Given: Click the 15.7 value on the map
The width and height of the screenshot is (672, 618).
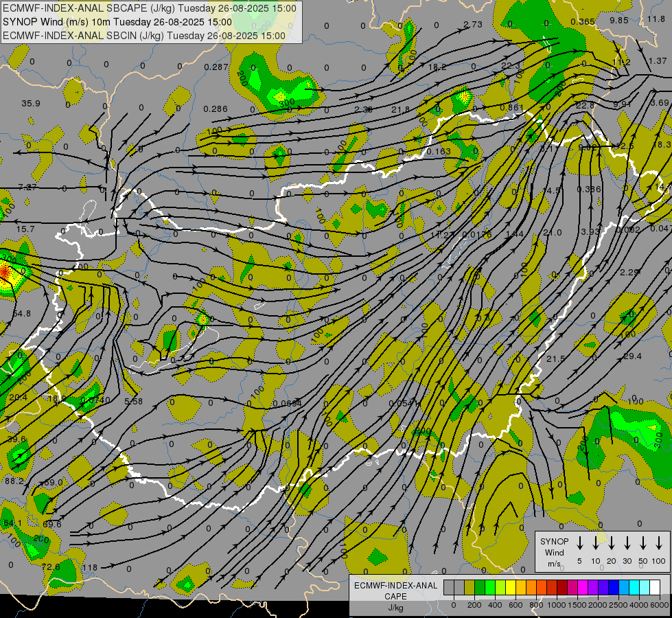Looking at the screenshot, I should pos(25,229).
